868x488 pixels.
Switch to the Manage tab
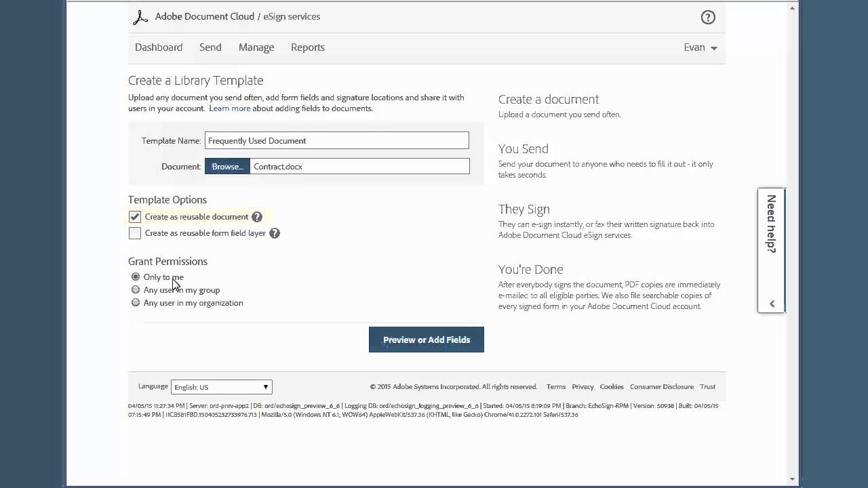coord(256,47)
